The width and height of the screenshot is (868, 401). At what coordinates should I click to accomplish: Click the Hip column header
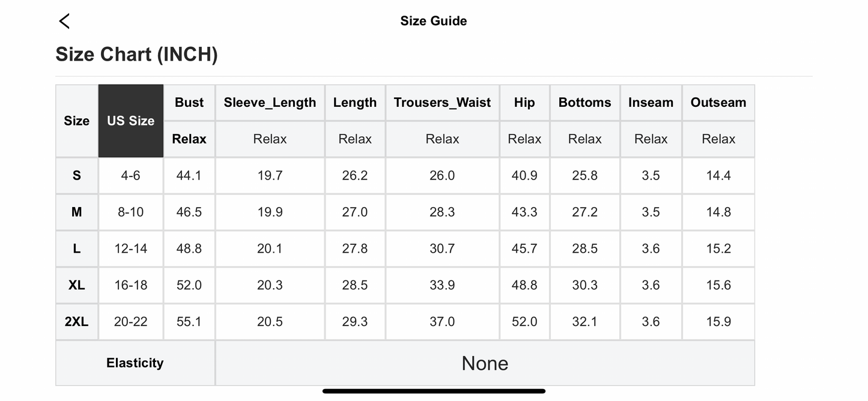click(524, 103)
